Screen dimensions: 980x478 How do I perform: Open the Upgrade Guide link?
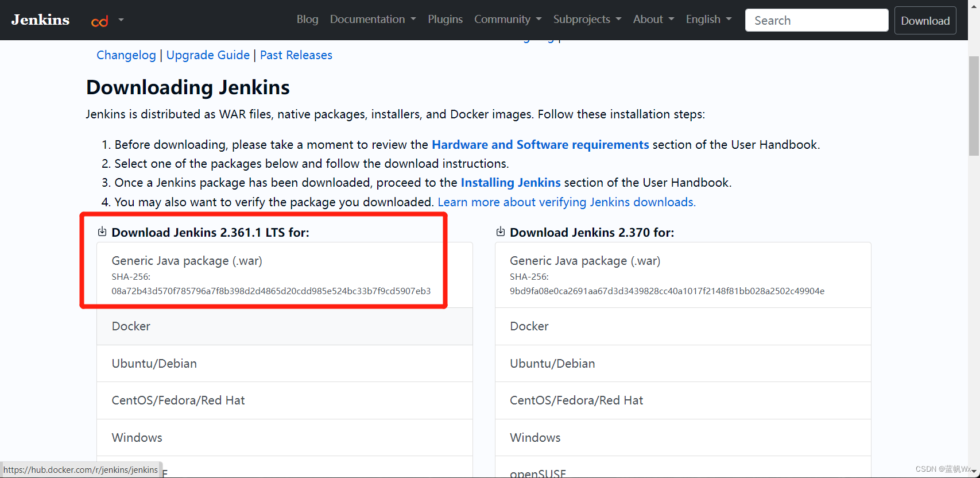pos(208,55)
